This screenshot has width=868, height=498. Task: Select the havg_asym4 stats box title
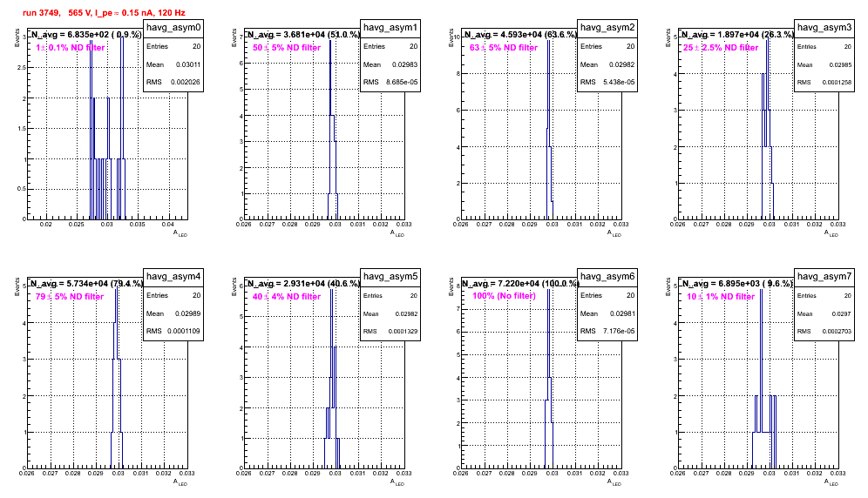point(173,277)
